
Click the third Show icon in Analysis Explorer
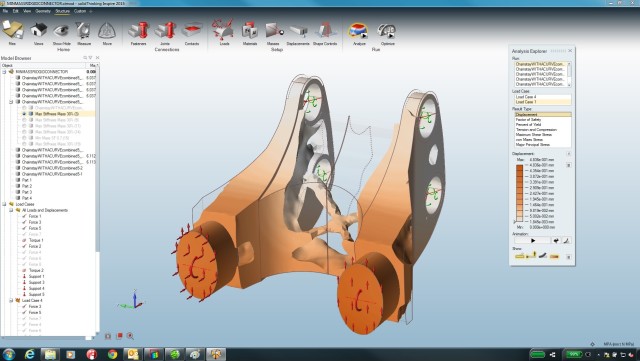point(542,256)
